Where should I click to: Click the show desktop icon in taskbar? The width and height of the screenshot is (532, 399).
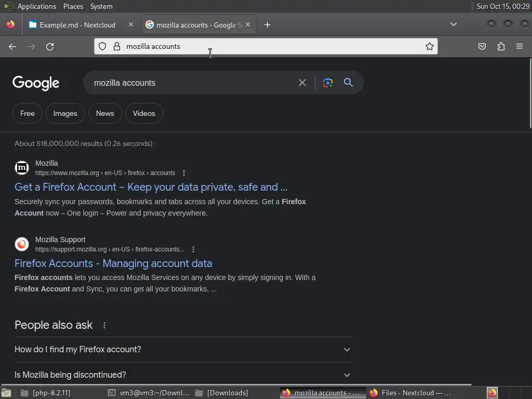coord(6,393)
